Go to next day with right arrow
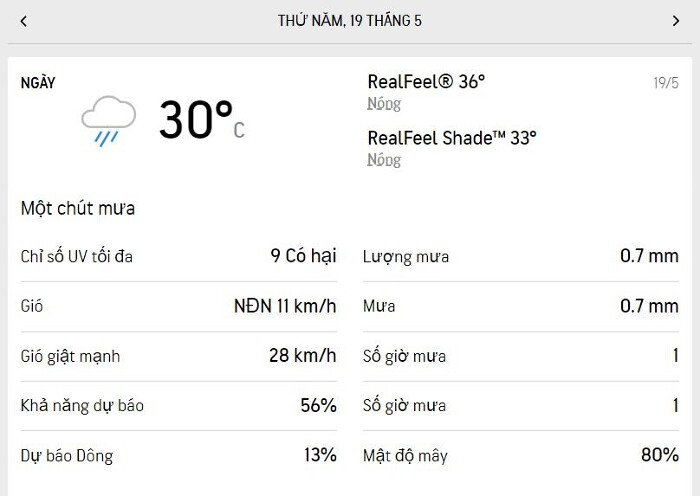This screenshot has width=700, height=496. 676,21
